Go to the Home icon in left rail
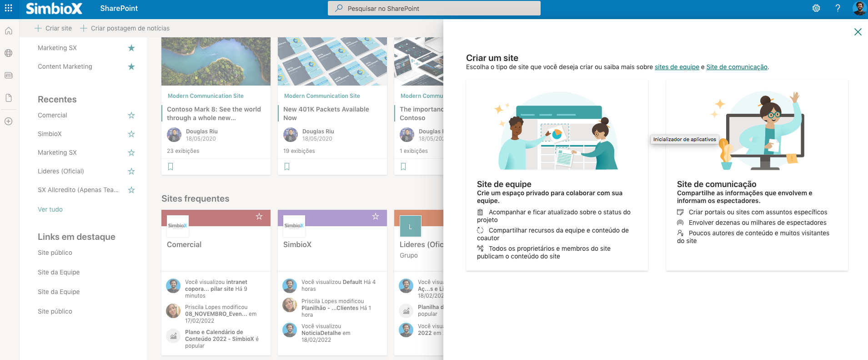The height and width of the screenshot is (360, 868). [x=9, y=31]
